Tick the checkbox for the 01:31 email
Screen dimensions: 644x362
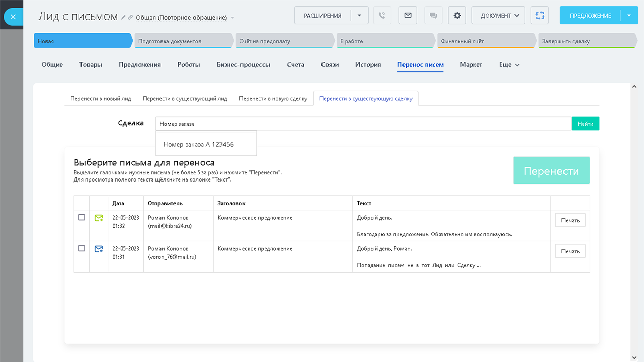(x=82, y=248)
